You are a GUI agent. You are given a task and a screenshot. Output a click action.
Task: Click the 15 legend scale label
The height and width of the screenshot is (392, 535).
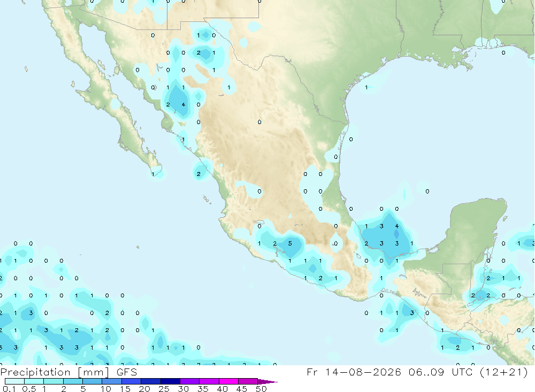click(125, 389)
